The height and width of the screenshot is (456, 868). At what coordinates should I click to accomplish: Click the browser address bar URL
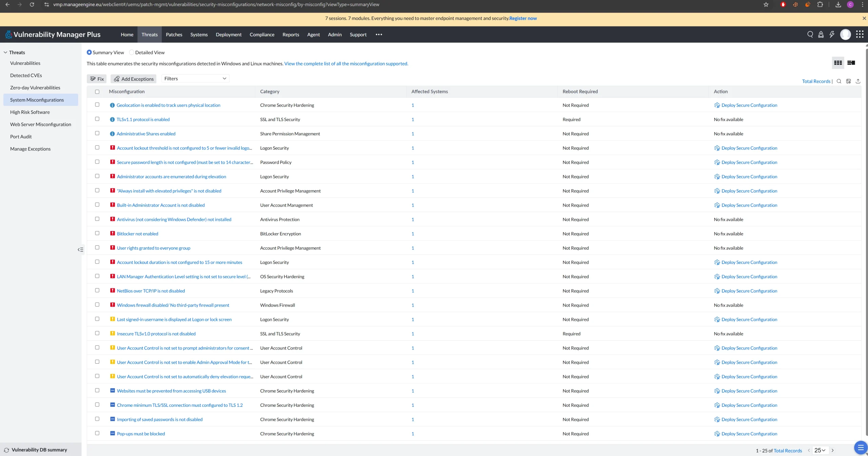[216, 4]
